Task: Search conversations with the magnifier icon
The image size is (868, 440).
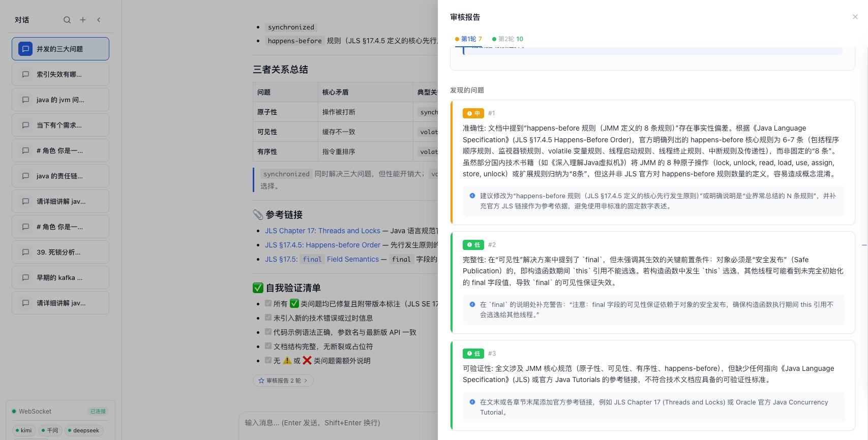Action: pyautogui.click(x=67, y=20)
